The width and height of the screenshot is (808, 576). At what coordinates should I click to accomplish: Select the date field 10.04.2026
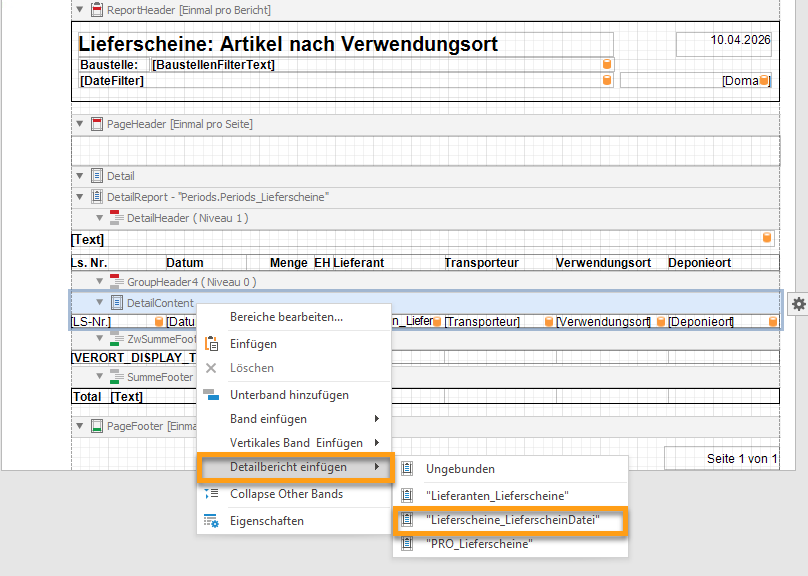tap(723, 44)
